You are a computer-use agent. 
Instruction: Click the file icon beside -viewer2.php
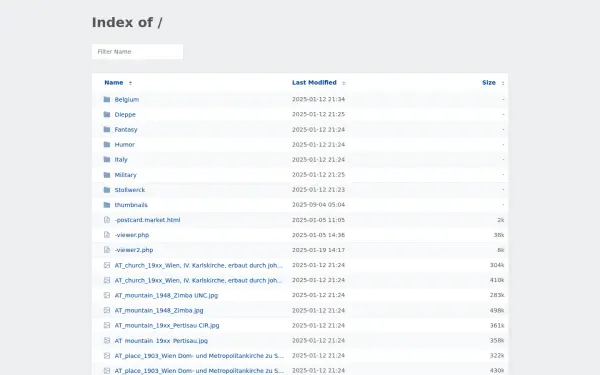(x=107, y=250)
